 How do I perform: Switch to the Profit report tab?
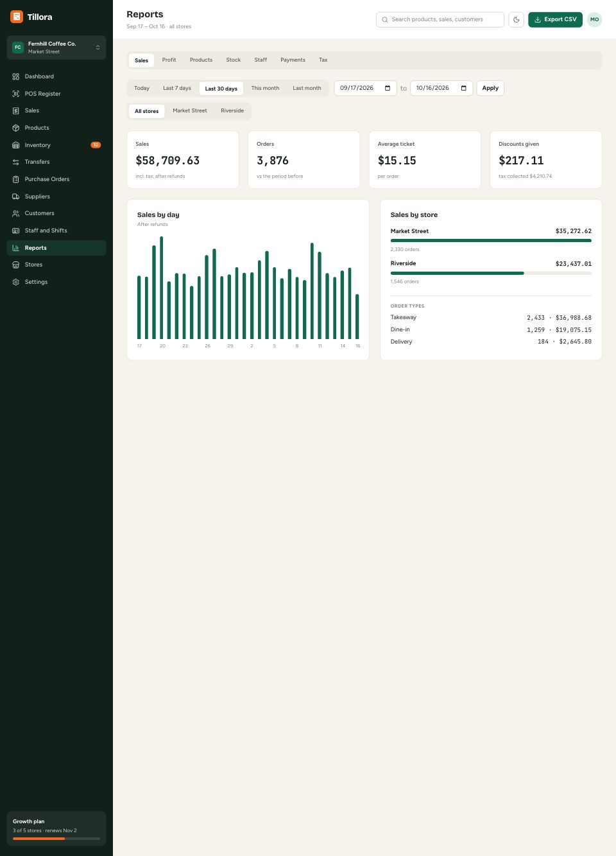(169, 60)
